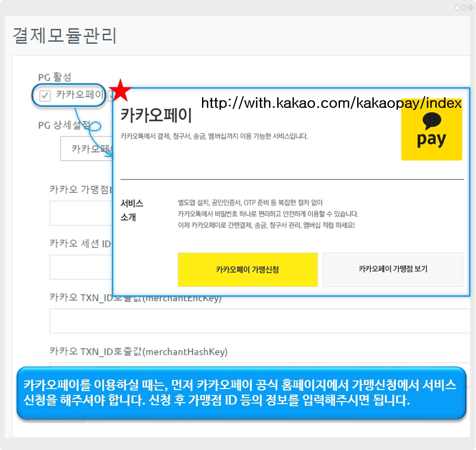Image resolution: width=476 pixels, height=450 pixels.
Task: Click the PG 상세설정 section label
Action: (64, 125)
